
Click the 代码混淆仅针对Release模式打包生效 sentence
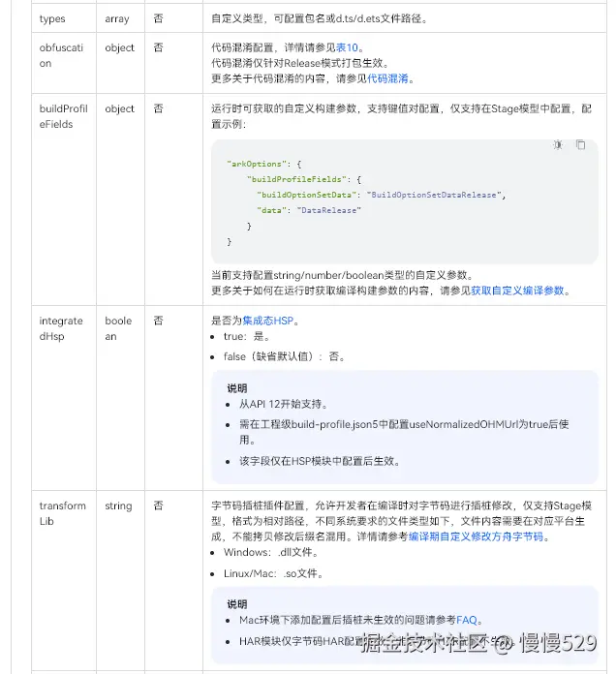(300, 63)
